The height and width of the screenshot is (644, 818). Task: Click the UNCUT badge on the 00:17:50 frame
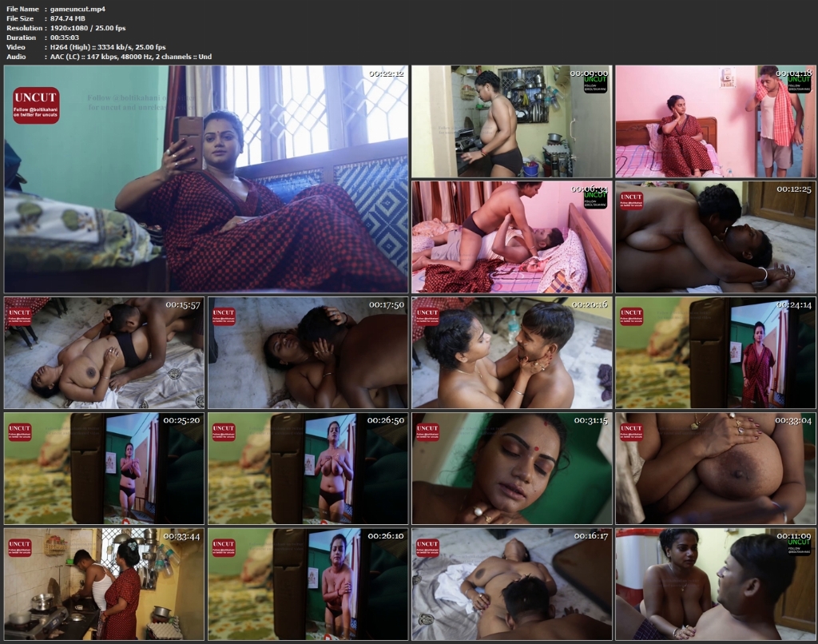(224, 316)
